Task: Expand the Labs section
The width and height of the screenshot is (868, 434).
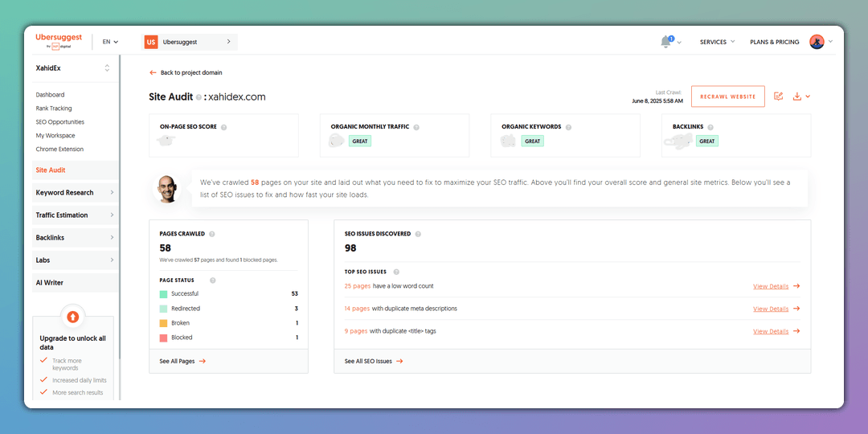Action: pyautogui.click(x=76, y=260)
